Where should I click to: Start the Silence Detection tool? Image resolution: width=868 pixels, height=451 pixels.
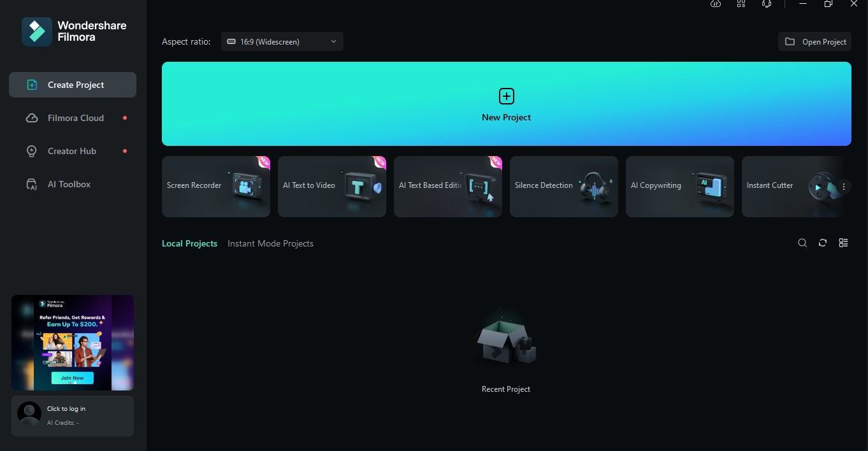tap(564, 187)
